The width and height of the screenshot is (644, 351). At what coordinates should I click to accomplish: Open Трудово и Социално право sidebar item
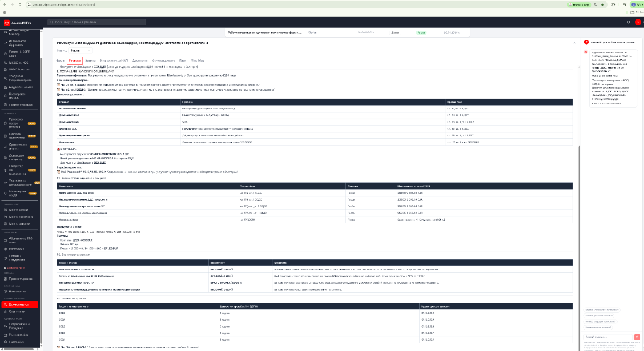20,78
